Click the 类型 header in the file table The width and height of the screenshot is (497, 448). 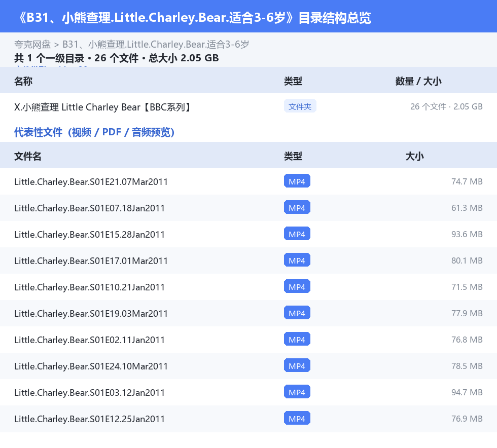coord(293,156)
